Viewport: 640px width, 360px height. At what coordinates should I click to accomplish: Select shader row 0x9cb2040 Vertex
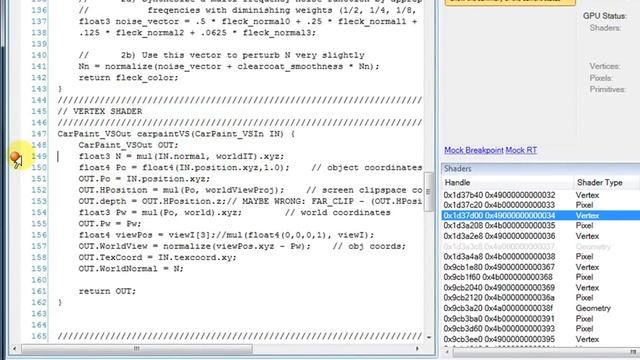(x=540, y=287)
